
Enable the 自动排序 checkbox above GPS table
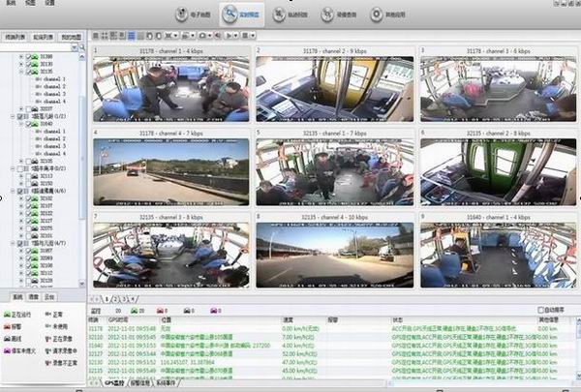point(541,310)
